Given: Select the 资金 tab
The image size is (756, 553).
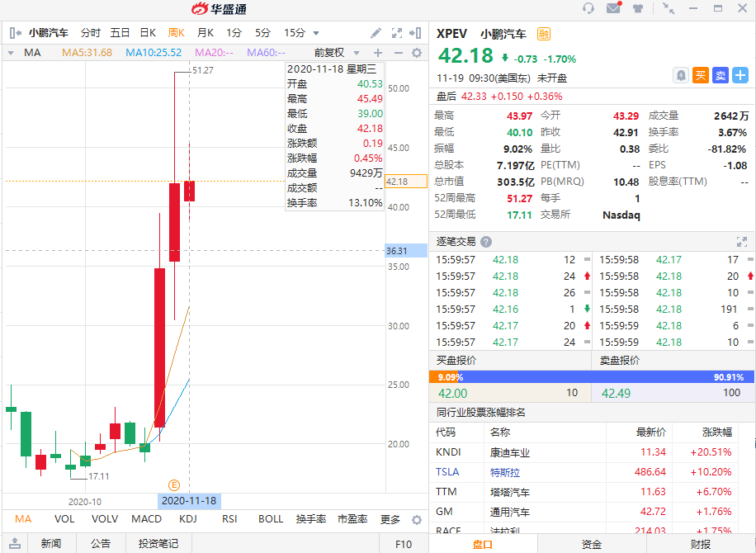Looking at the screenshot, I should coord(592,544).
